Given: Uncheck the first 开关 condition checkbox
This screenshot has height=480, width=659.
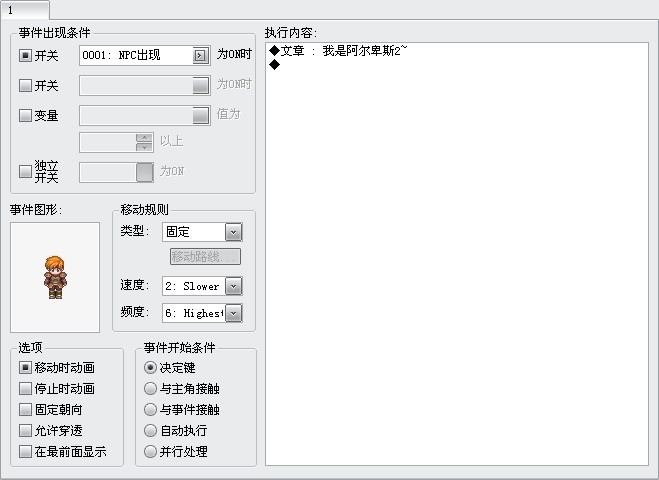Looking at the screenshot, I should [x=25, y=55].
